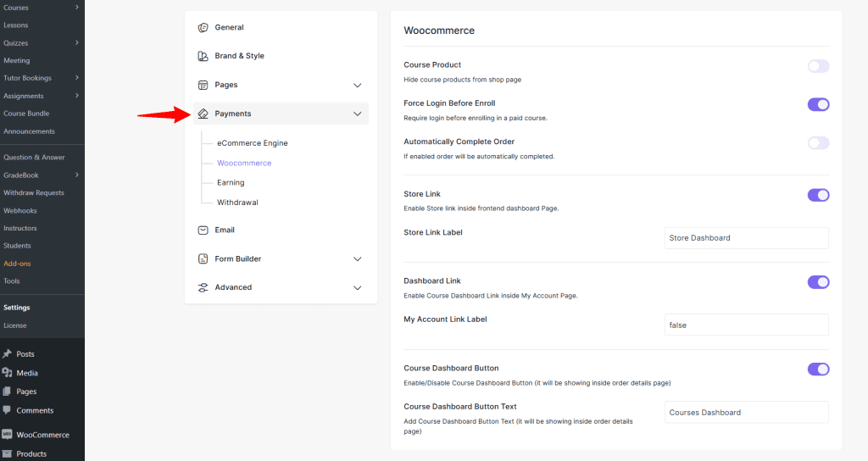The image size is (868, 461).
Task: Click the Pages settings icon
Action: (x=203, y=85)
